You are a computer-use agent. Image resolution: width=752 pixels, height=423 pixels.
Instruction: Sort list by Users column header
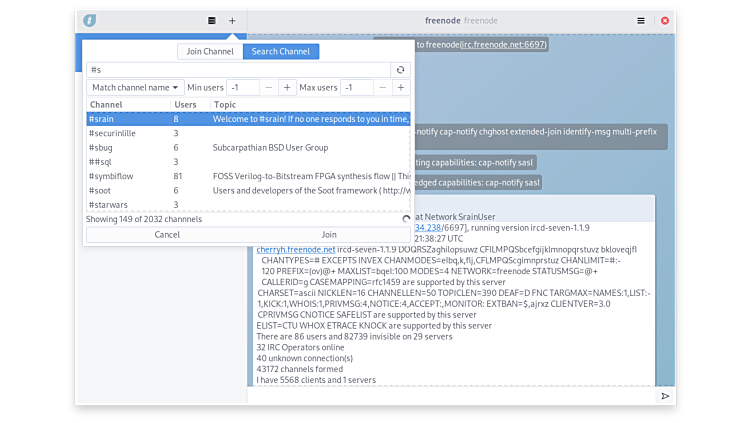click(x=187, y=104)
